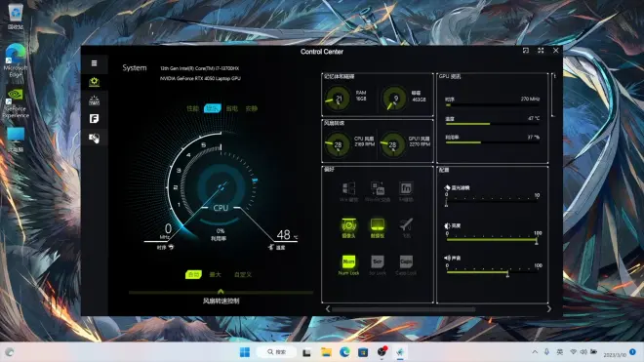This screenshot has height=362, width=644.
Task: Open the Windows Start menu
Action: 245,352
